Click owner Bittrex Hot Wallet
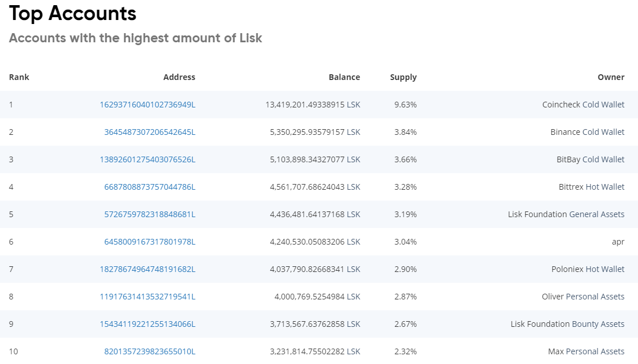This screenshot has width=638, height=364. pos(591,187)
